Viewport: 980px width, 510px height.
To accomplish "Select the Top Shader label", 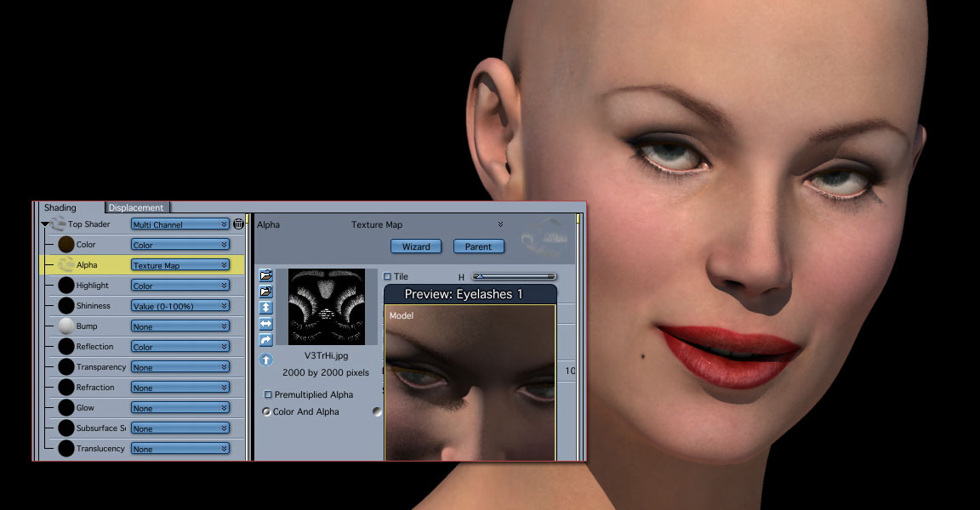I will point(88,224).
